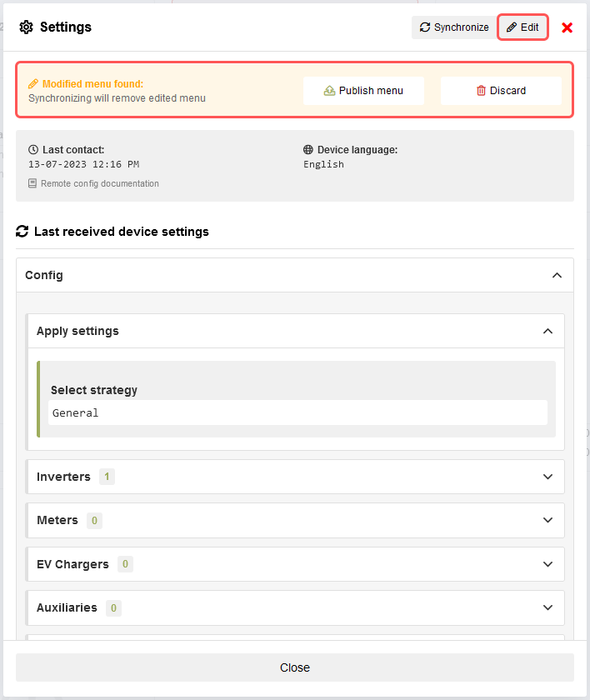Open Remote config documentation link
590x700 pixels.
(x=99, y=183)
